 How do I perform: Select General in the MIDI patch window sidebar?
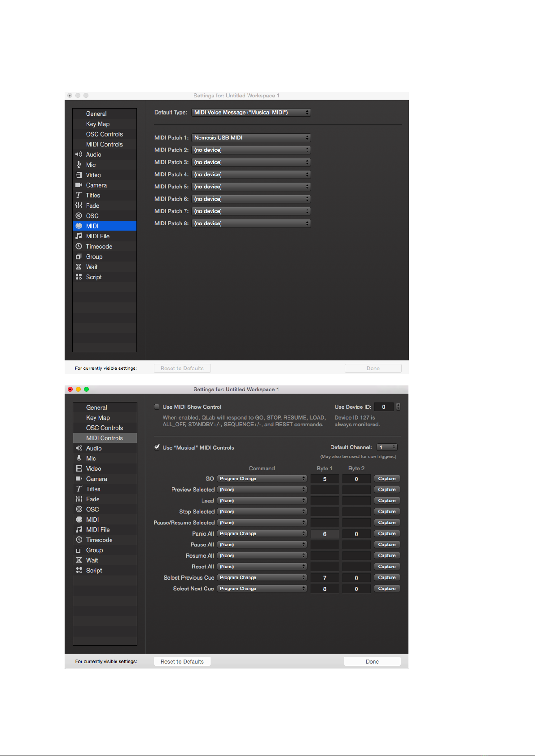105,114
